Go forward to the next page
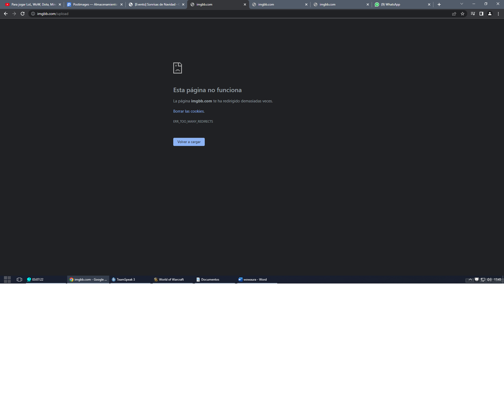Image resolution: width=504 pixels, height=420 pixels. pos(14,14)
